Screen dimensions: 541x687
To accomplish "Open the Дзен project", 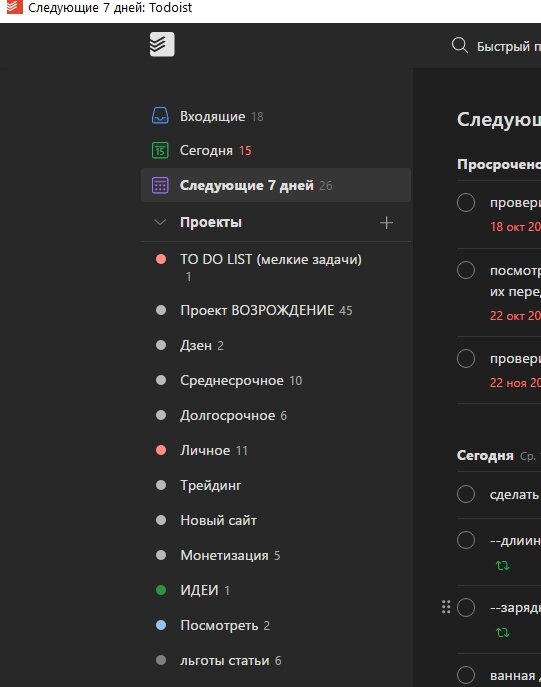I will point(276,345).
